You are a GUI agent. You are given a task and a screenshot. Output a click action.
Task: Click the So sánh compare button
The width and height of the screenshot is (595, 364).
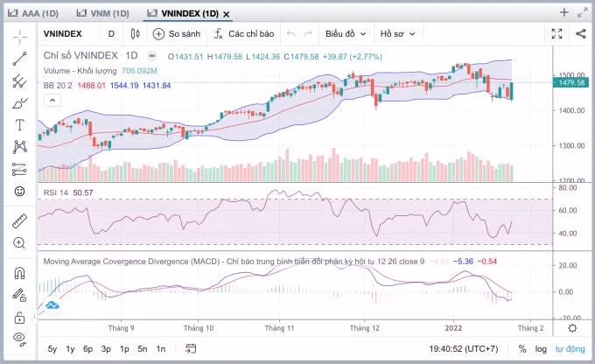point(177,34)
